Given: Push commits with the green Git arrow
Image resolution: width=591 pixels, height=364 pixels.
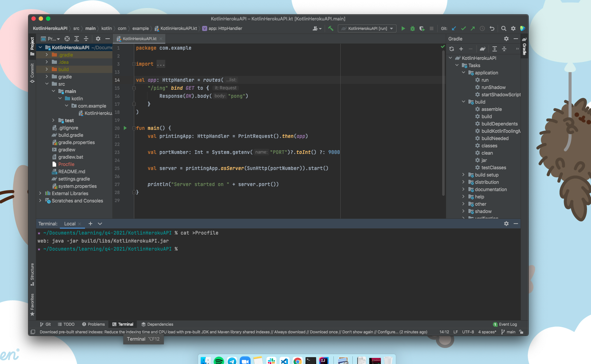Looking at the screenshot, I should pos(473,28).
